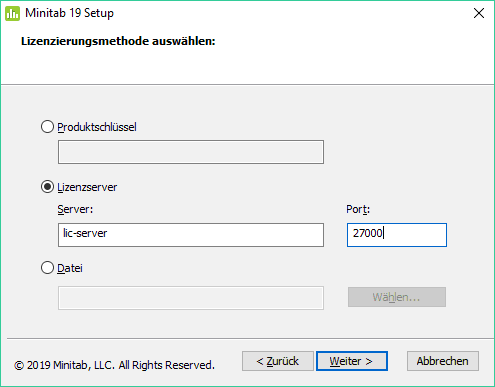Select the Datei radio button

coord(47,268)
